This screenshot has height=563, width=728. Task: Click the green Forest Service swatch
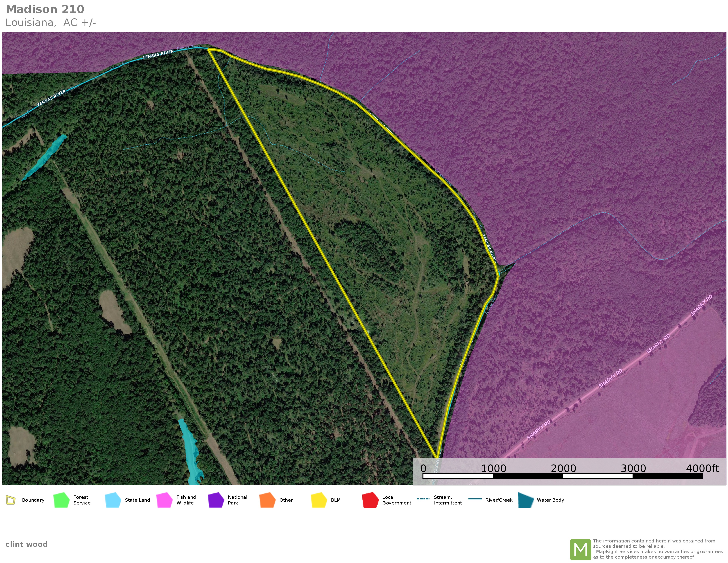[61, 500]
